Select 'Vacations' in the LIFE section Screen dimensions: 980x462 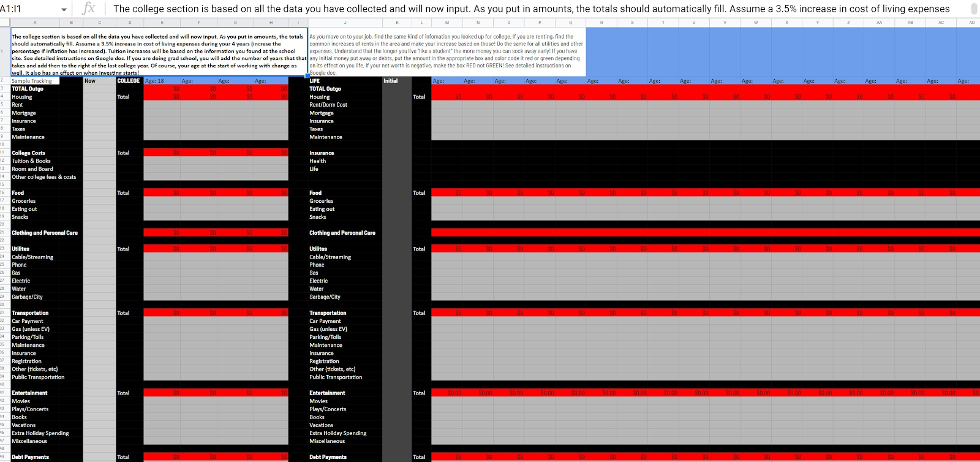coord(322,425)
